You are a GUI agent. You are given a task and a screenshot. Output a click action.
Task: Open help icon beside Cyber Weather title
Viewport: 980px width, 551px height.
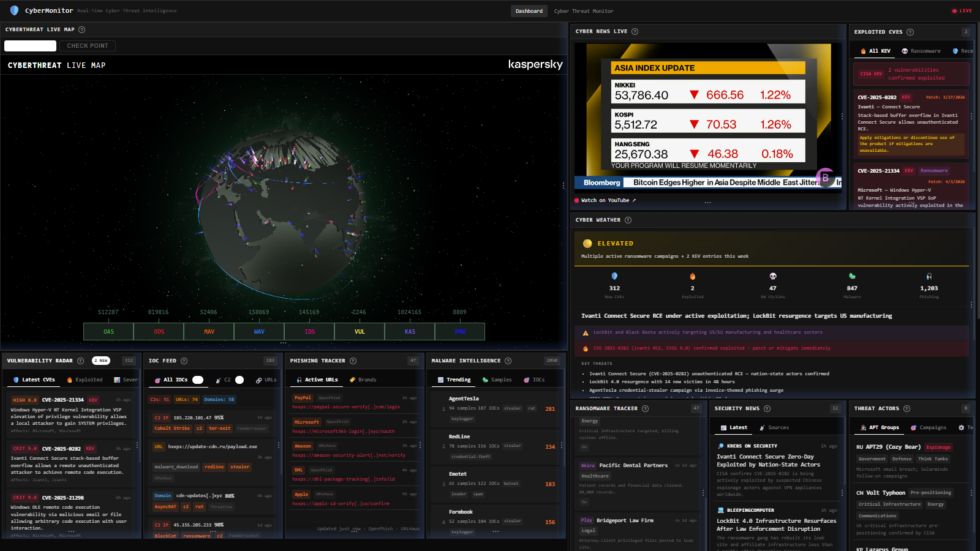pyautogui.click(x=628, y=220)
